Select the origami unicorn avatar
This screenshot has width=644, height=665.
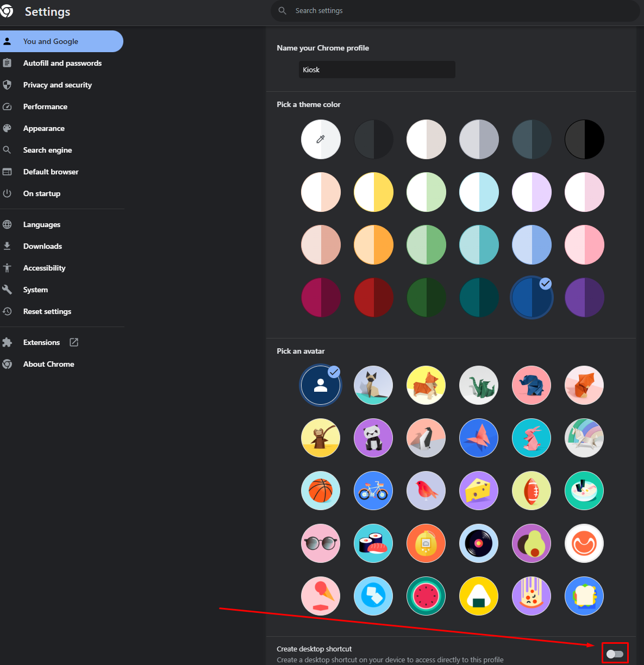click(x=585, y=438)
